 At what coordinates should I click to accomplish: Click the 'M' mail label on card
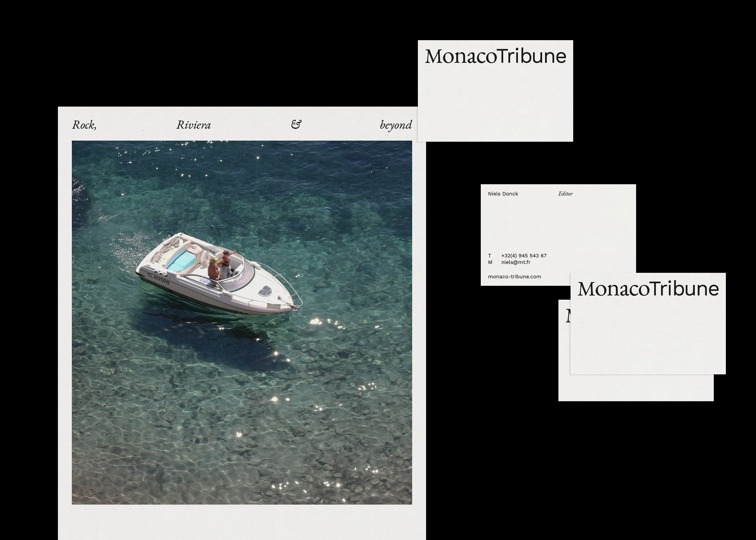pyautogui.click(x=490, y=262)
